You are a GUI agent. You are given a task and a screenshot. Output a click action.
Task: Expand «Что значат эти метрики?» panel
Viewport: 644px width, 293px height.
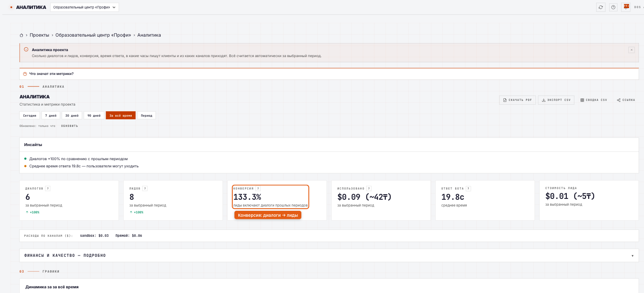(329, 74)
